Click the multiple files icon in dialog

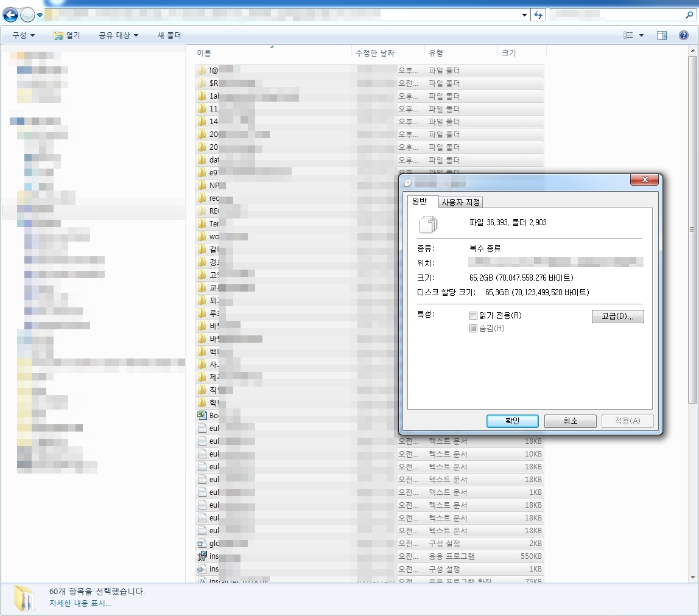tap(428, 224)
